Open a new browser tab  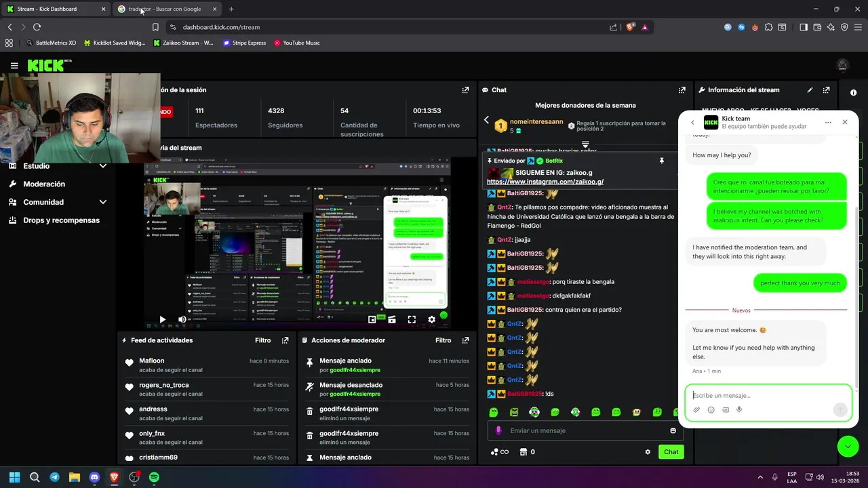[x=231, y=9]
